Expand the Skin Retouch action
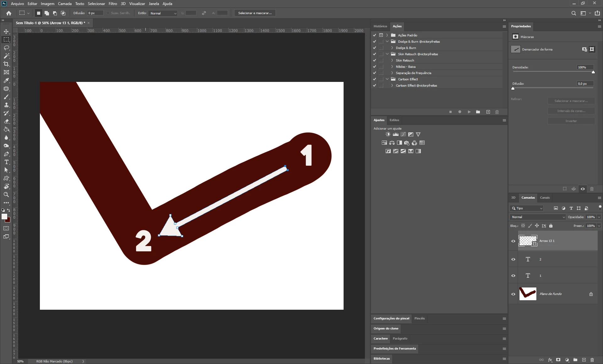This screenshot has height=364, width=603. 392,60
